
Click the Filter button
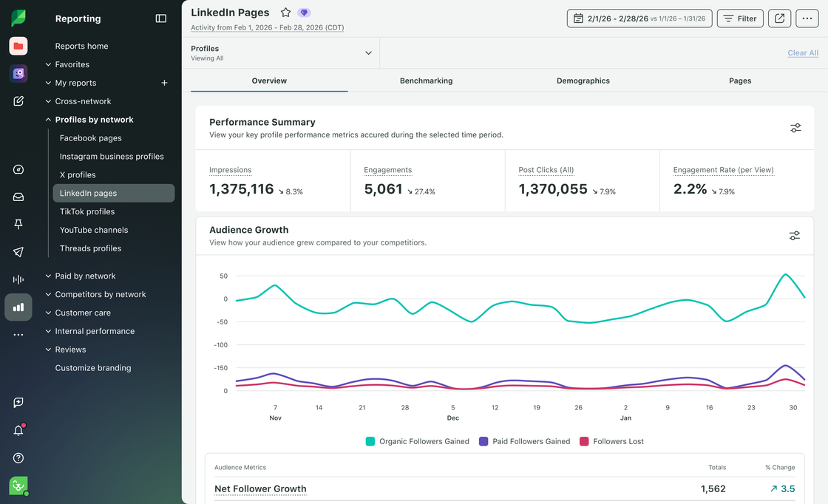pyautogui.click(x=740, y=18)
